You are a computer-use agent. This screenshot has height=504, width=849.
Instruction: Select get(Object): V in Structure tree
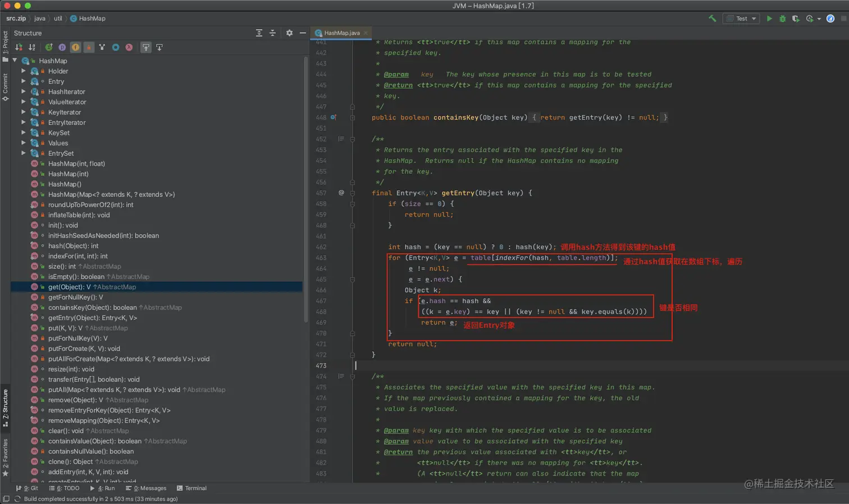[157, 287]
